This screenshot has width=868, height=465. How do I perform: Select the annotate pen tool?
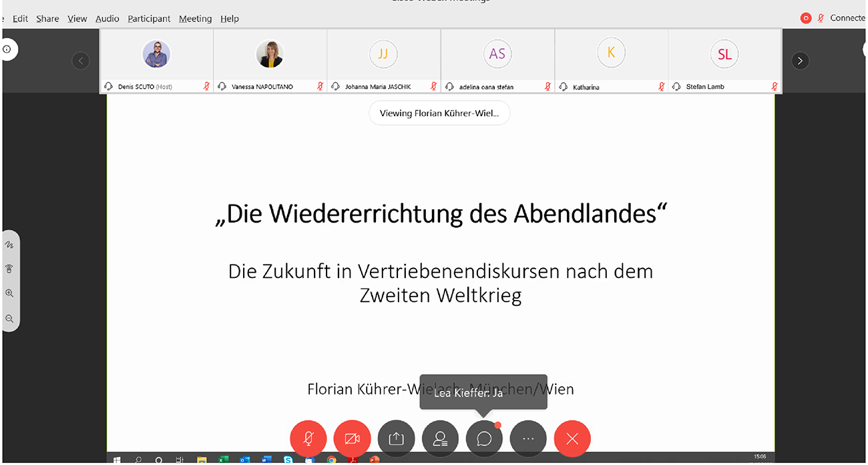10,245
